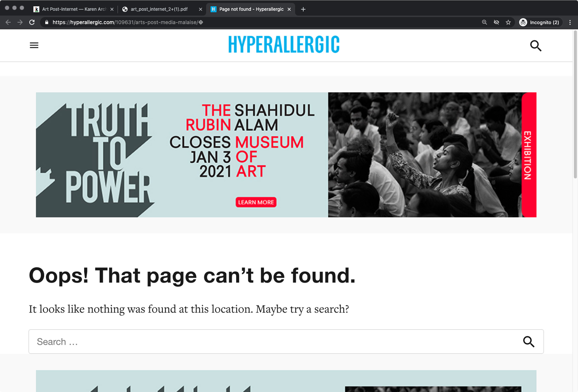Click into the Search … input field
The width and height of the screenshot is (578, 392).
coord(272,341)
